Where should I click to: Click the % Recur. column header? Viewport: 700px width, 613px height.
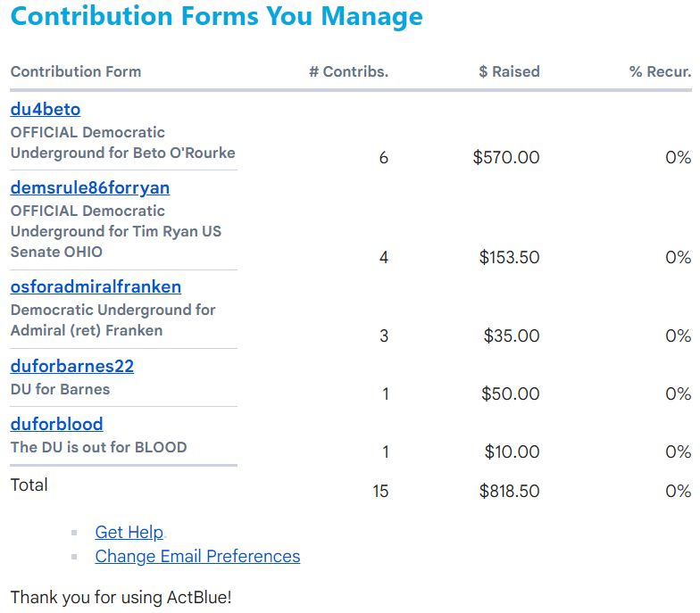coord(660,72)
